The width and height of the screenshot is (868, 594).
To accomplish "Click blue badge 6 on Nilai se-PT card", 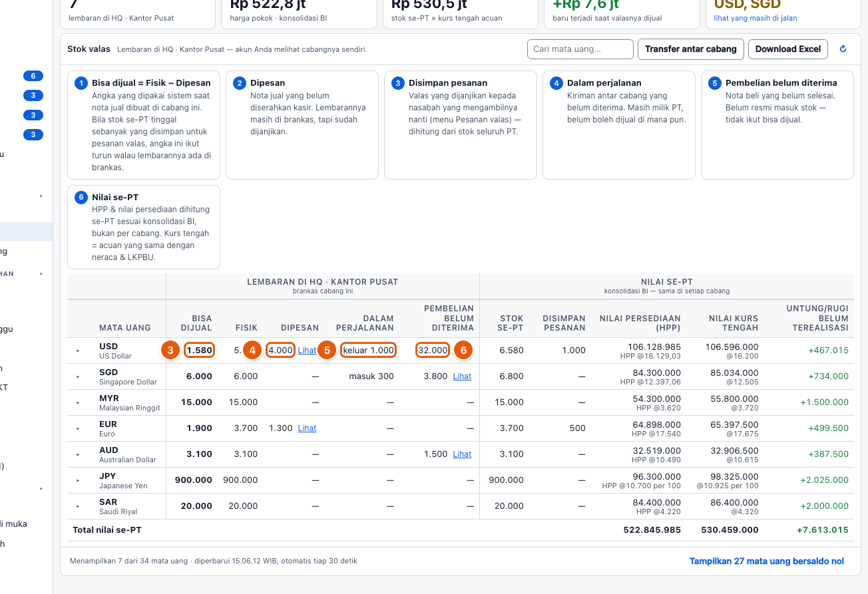I will click(81, 198).
